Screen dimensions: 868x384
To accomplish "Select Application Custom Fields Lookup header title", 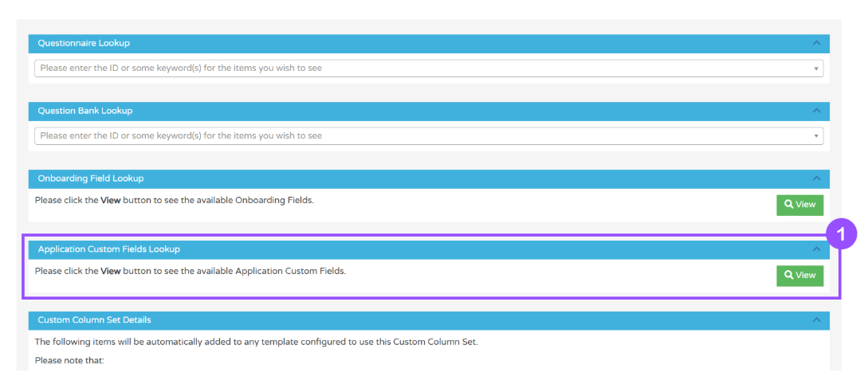I will tap(109, 249).
